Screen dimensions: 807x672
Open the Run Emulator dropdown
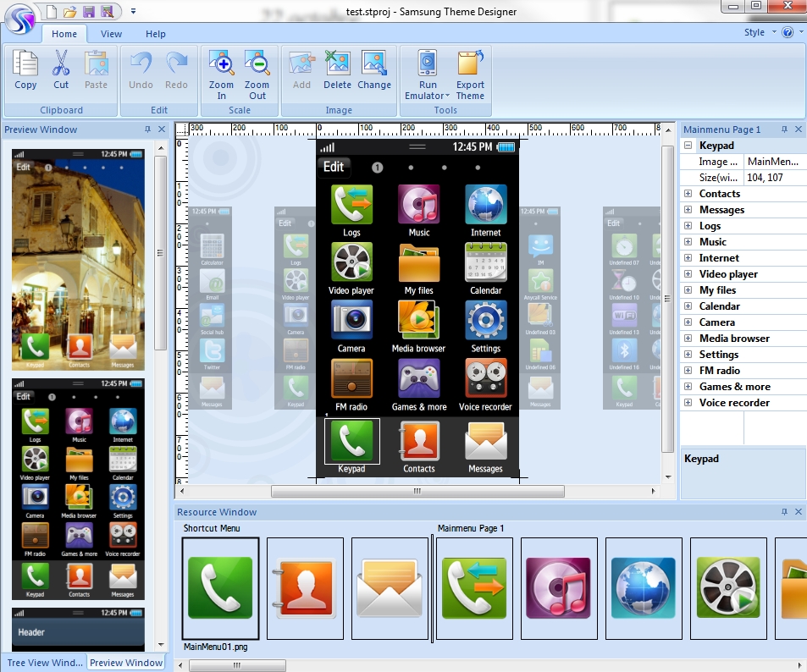(447, 96)
